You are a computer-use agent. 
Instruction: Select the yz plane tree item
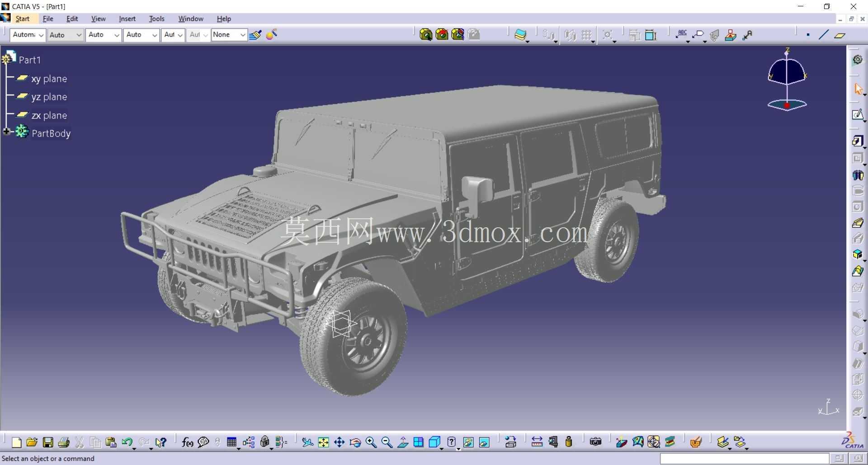click(x=49, y=97)
